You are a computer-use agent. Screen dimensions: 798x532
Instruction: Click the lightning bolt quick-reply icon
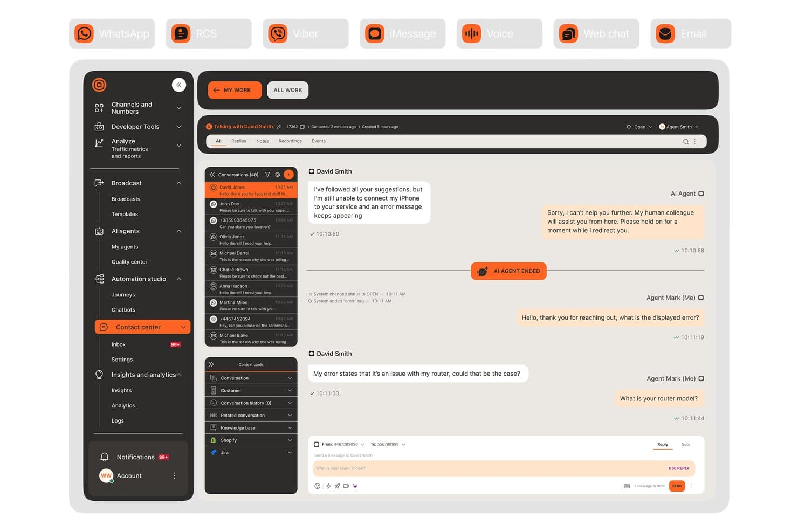pos(328,486)
